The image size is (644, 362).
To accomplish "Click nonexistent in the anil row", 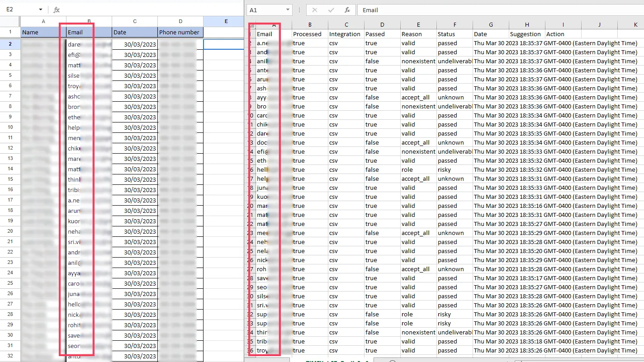I will (418, 61).
